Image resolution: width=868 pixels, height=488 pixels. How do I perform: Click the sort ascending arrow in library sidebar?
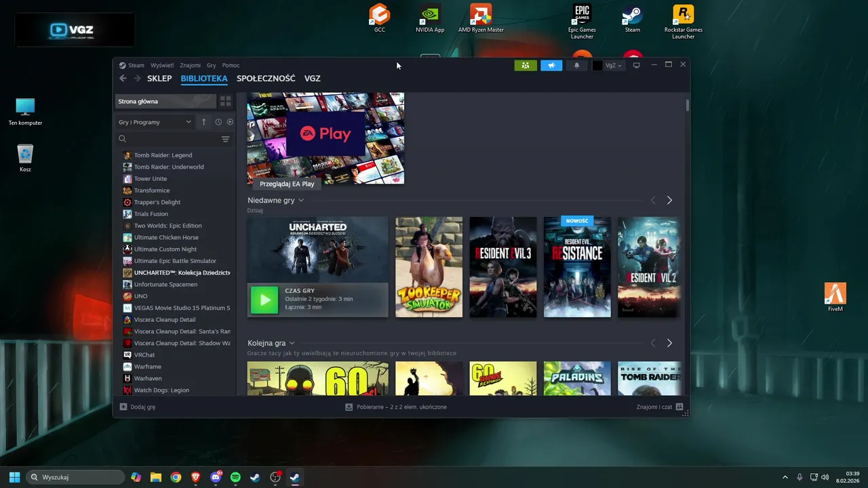(203, 122)
